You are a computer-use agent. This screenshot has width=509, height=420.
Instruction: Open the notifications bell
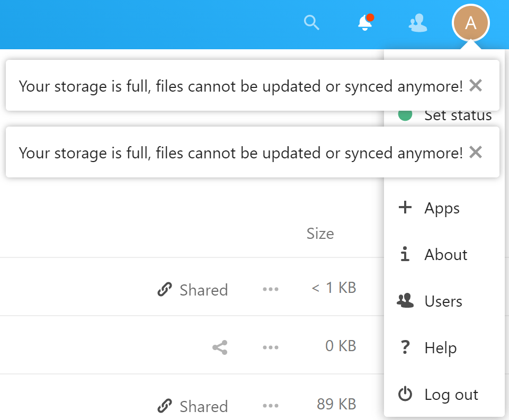pos(365,23)
